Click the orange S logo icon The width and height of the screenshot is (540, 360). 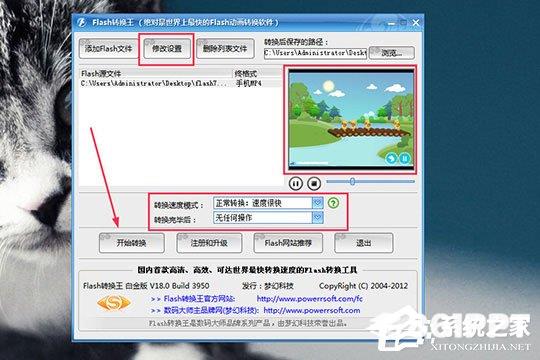114,303
